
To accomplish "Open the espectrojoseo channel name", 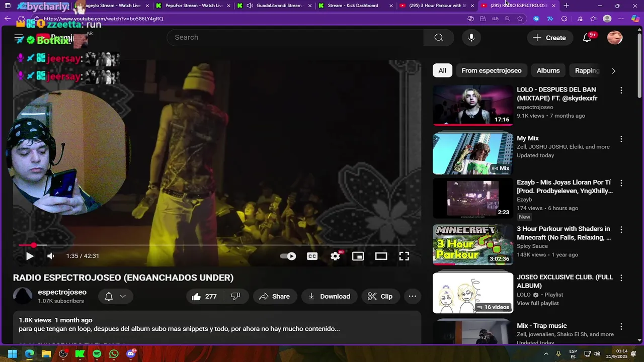I will 62,292.
